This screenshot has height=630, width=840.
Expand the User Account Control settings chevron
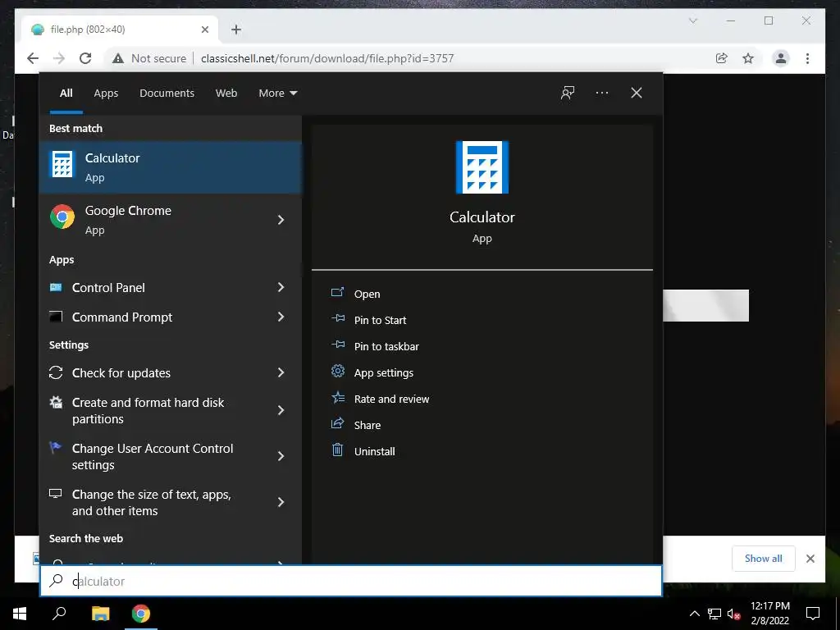[281, 456]
